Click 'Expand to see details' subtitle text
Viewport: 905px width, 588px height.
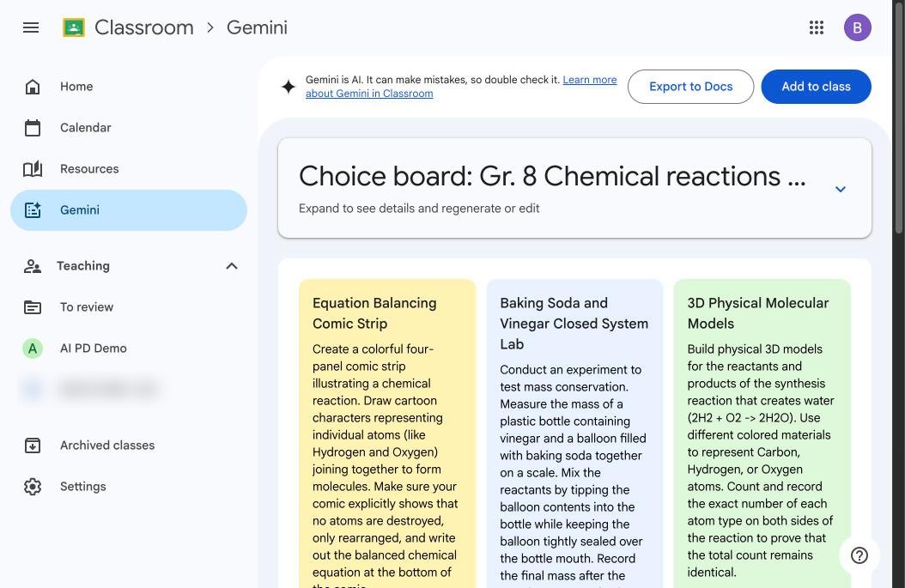[419, 209]
